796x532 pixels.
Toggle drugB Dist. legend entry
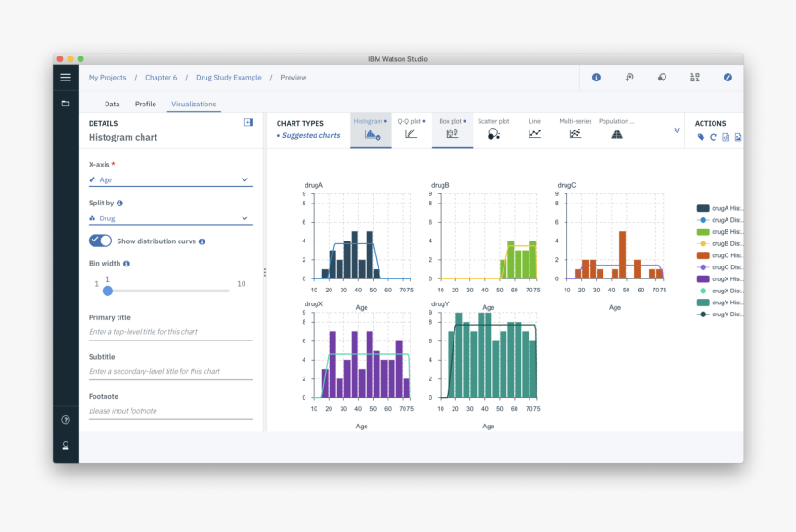[719, 243]
